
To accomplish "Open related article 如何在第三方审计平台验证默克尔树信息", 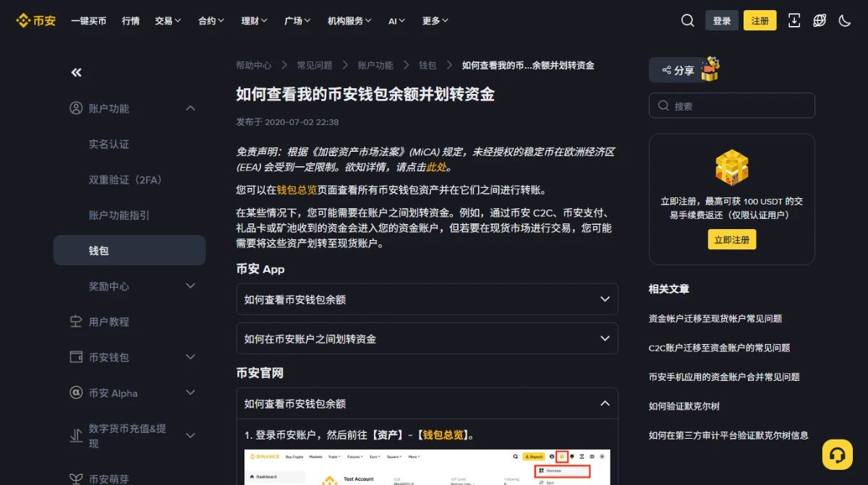I will point(728,435).
